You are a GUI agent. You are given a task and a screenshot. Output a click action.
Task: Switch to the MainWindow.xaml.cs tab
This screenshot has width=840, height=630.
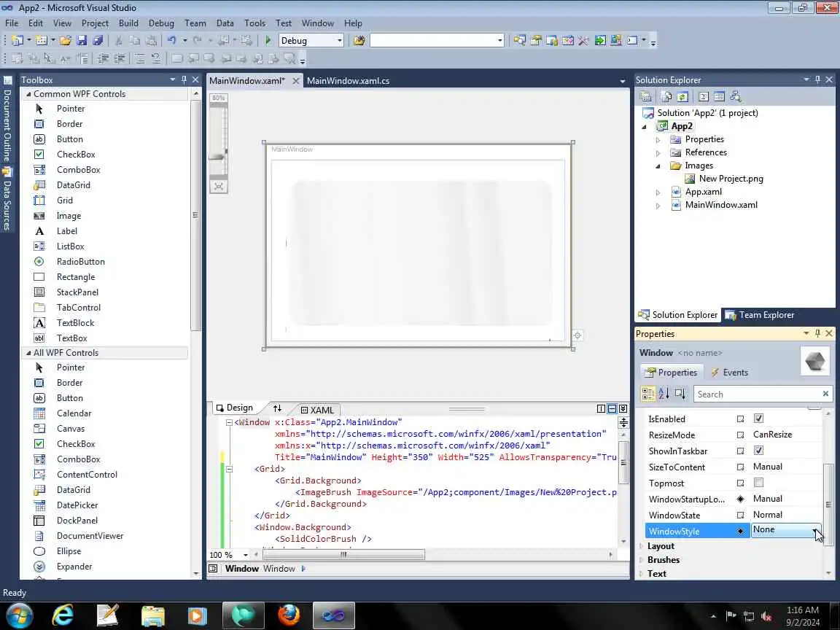(349, 80)
